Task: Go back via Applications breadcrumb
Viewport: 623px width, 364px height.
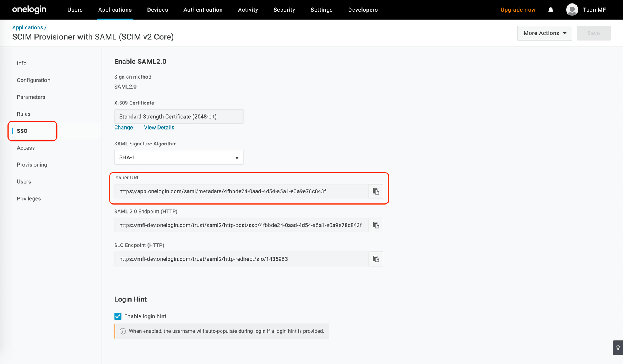Action: (x=27, y=27)
